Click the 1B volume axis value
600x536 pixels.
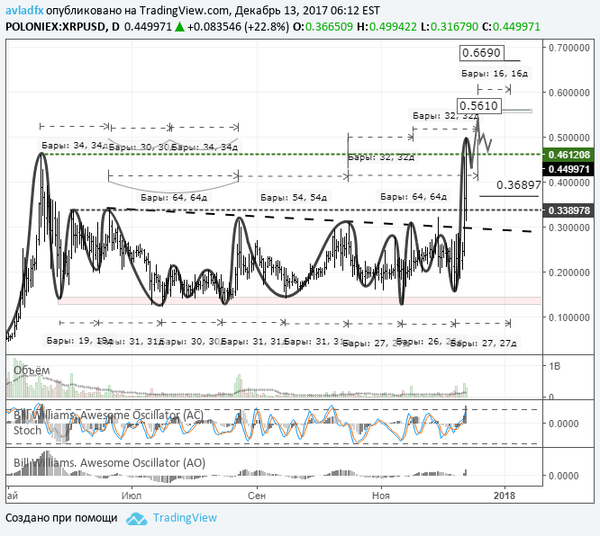point(554,367)
